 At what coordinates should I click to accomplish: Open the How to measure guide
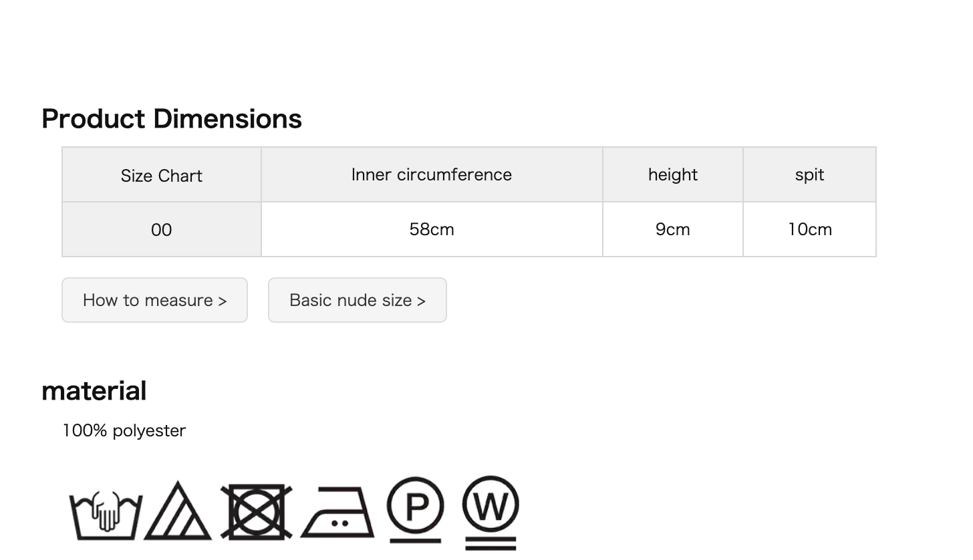155,300
